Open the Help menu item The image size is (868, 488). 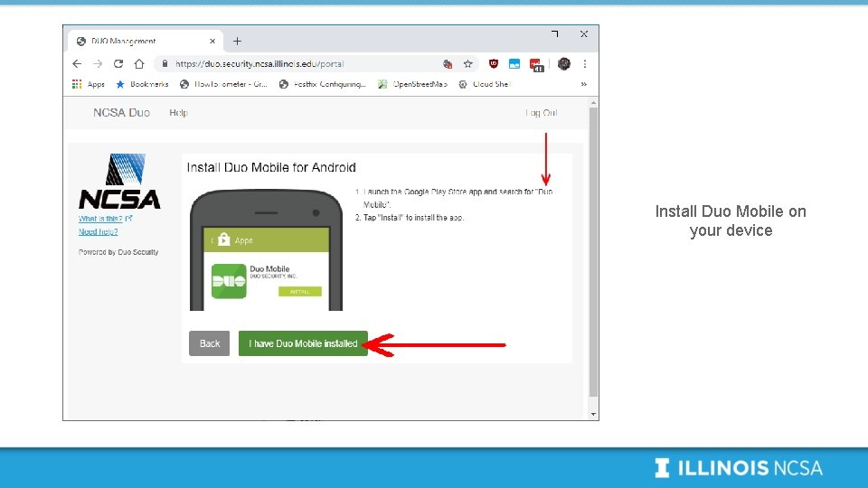coord(178,113)
